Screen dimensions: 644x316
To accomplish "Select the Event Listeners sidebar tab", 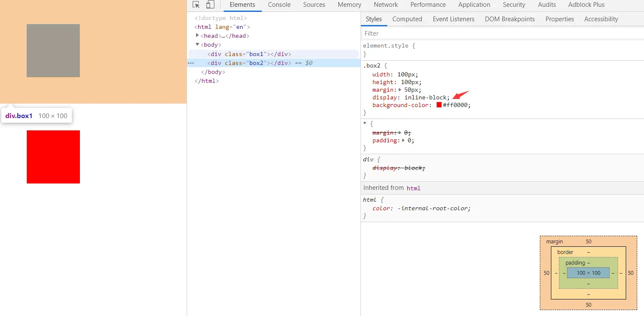I will pyautogui.click(x=454, y=19).
